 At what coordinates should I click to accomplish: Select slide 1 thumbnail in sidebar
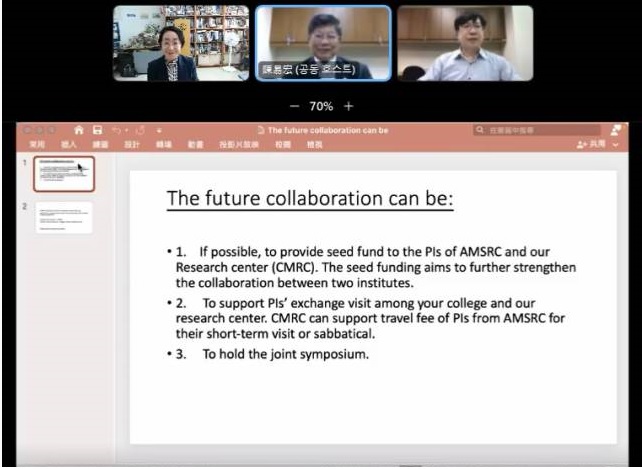[x=63, y=174]
